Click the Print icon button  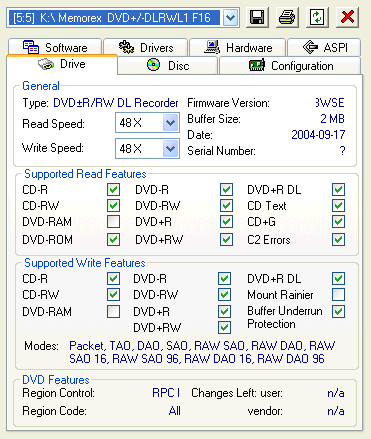pyautogui.click(x=287, y=17)
